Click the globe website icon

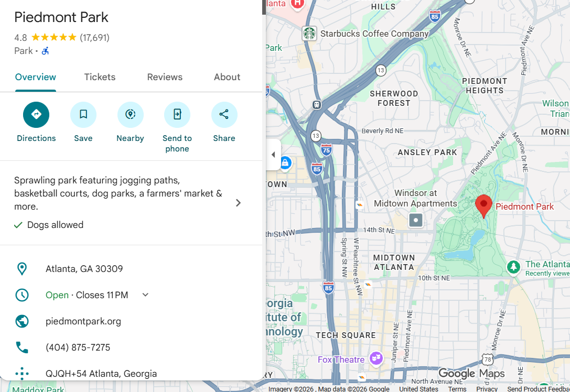click(22, 321)
